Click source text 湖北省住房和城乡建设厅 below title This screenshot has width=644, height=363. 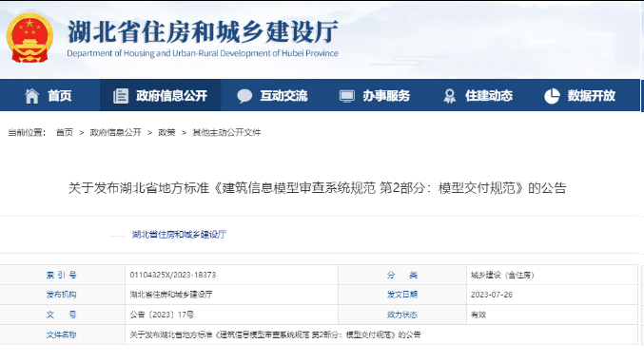pyautogui.click(x=179, y=234)
